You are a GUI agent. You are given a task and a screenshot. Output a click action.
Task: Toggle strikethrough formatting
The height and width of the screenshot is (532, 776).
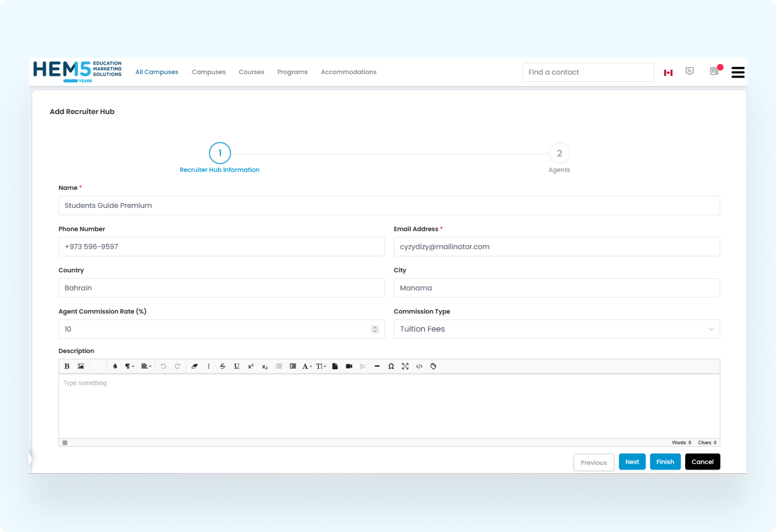point(222,366)
